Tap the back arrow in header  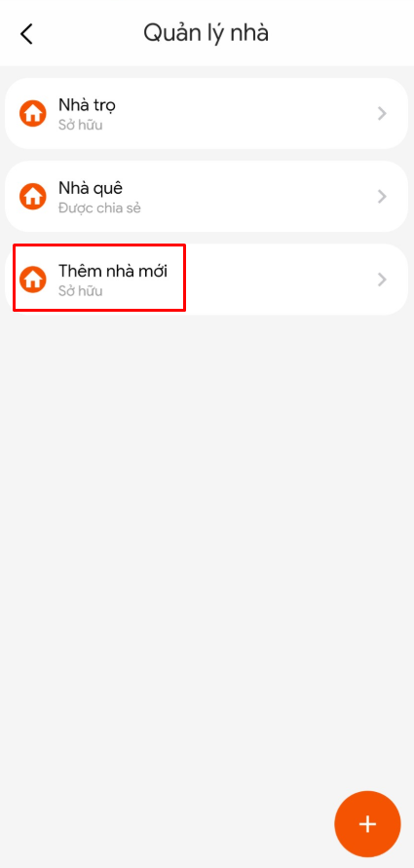[26, 34]
